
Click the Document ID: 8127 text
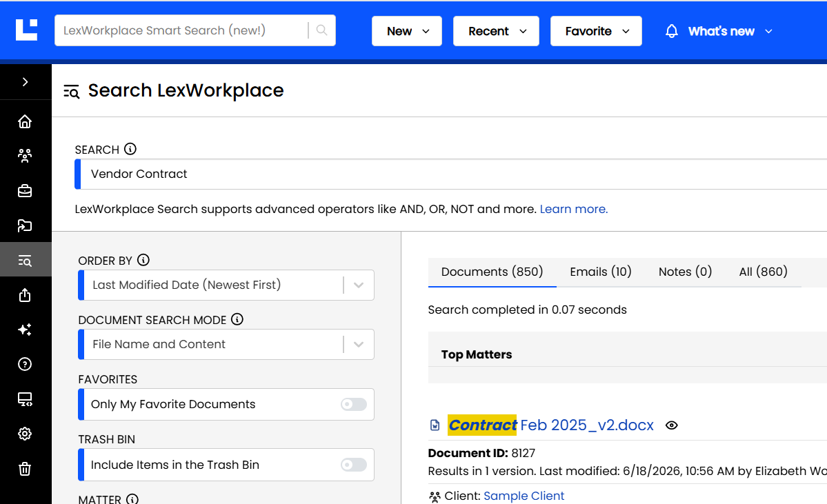(481, 454)
